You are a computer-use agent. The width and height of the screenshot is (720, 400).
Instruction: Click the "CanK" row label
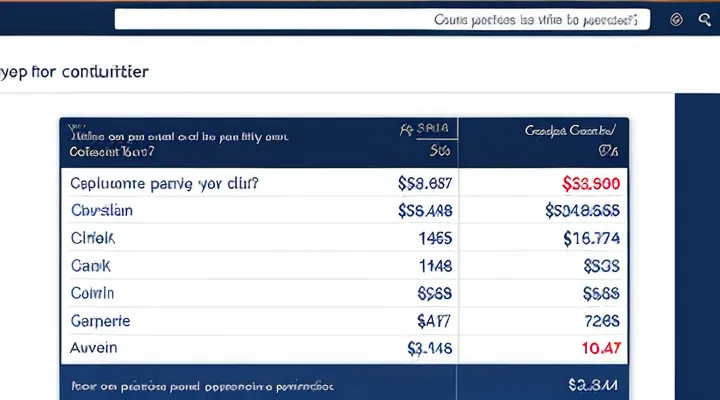click(x=90, y=266)
